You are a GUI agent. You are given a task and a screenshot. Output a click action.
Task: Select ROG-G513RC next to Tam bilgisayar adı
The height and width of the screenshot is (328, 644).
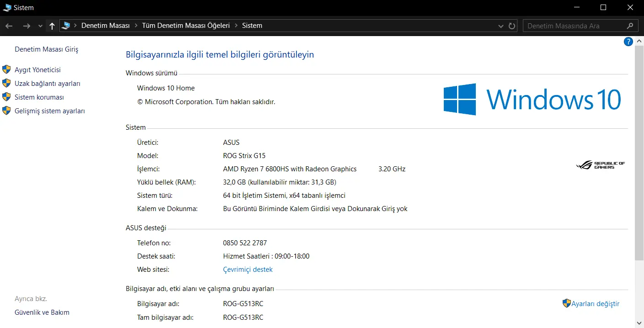pyautogui.click(x=243, y=317)
